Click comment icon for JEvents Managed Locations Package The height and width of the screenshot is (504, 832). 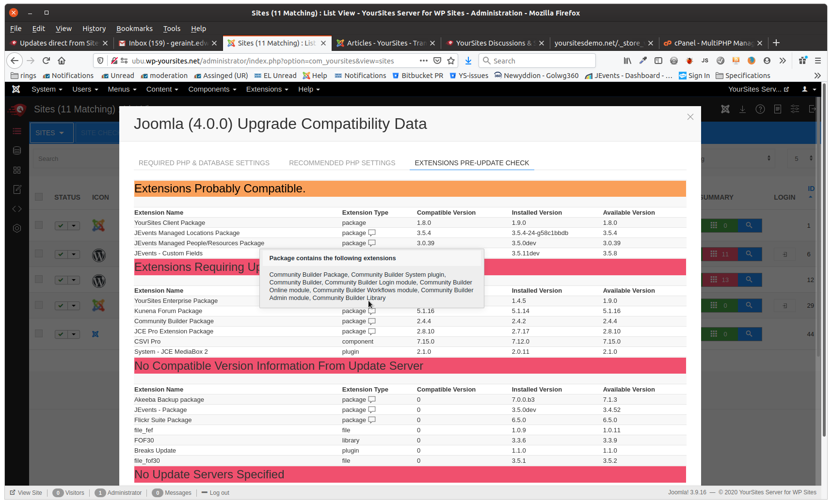point(372,233)
